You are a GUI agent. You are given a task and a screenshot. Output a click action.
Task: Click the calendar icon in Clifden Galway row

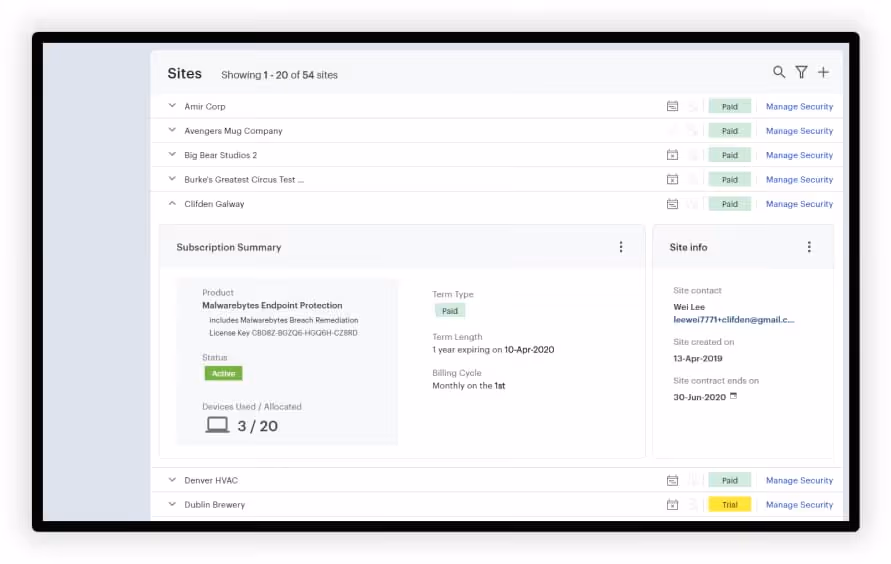672,204
